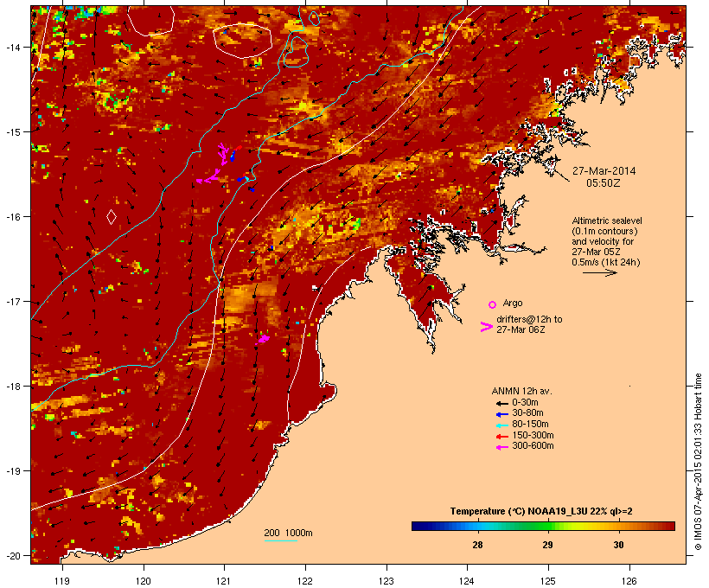Click the longitude label 123

(386, 581)
